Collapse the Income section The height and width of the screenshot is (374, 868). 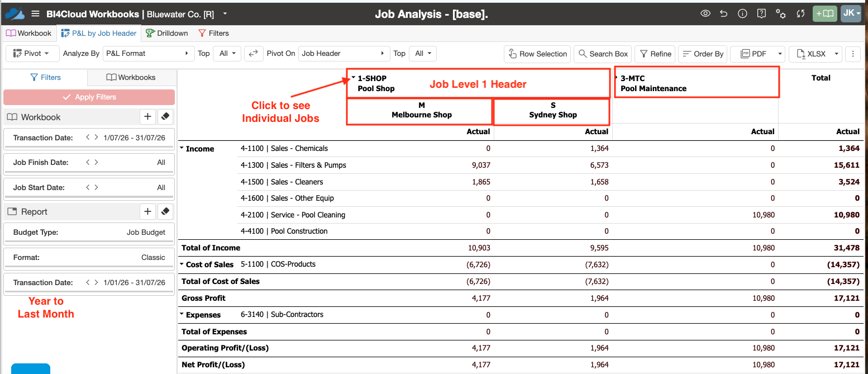(x=182, y=149)
